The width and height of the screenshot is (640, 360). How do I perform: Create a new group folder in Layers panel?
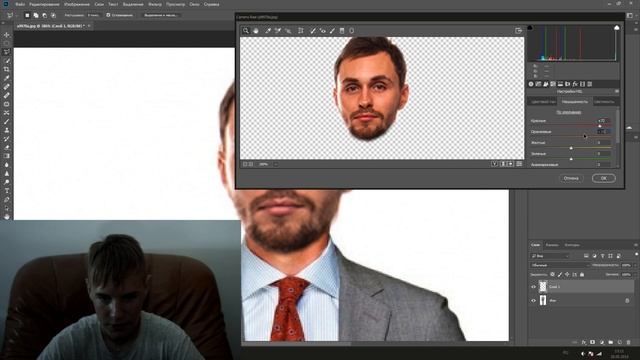coord(611,342)
